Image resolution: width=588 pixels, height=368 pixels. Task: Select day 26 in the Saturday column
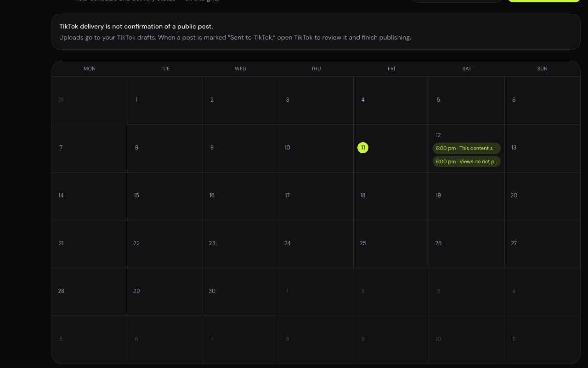(x=438, y=243)
